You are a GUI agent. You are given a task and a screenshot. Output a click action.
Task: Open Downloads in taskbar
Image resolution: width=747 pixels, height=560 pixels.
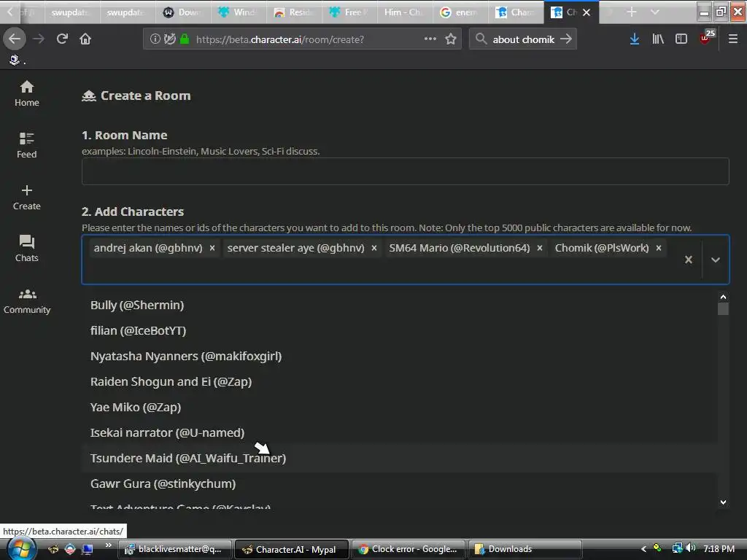[x=525, y=549]
